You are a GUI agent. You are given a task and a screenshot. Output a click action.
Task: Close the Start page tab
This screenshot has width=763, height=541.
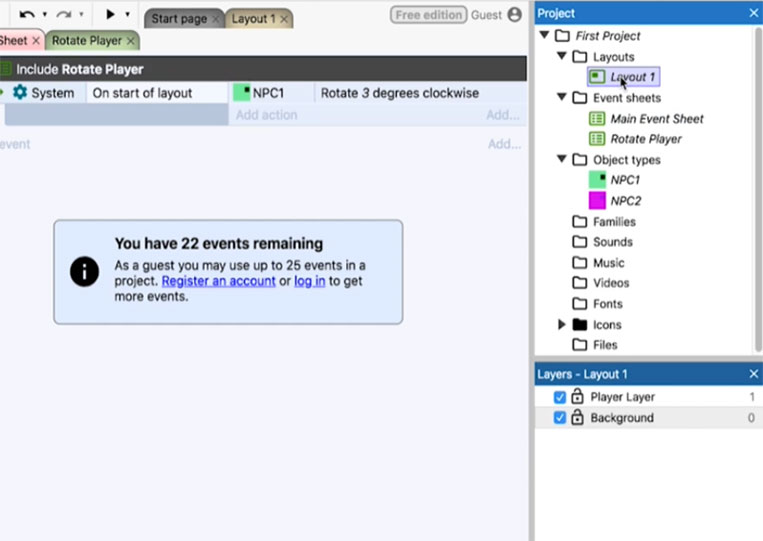216,19
